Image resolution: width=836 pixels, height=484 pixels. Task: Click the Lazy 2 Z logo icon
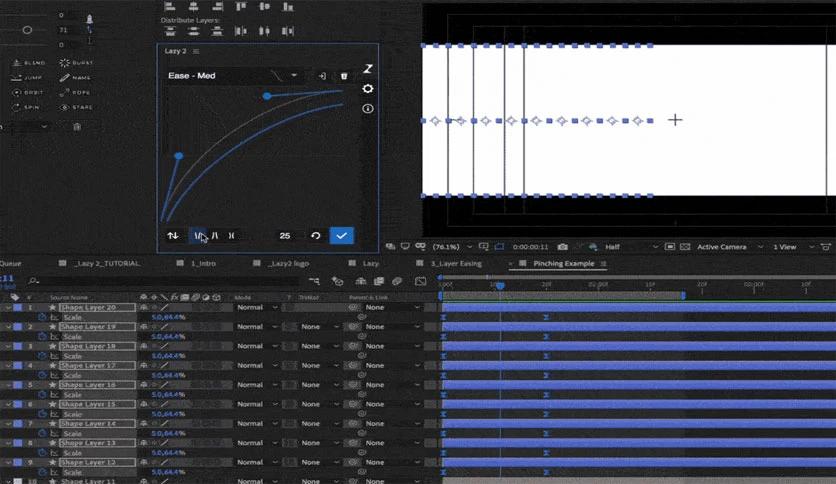[368, 69]
